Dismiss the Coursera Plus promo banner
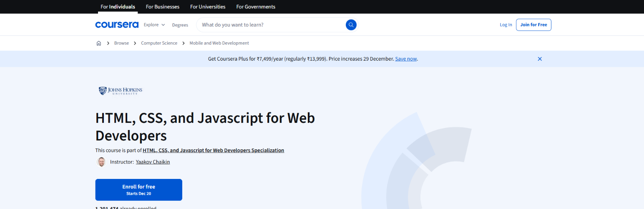The height and width of the screenshot is (209, 644). [x=540, y=59]
